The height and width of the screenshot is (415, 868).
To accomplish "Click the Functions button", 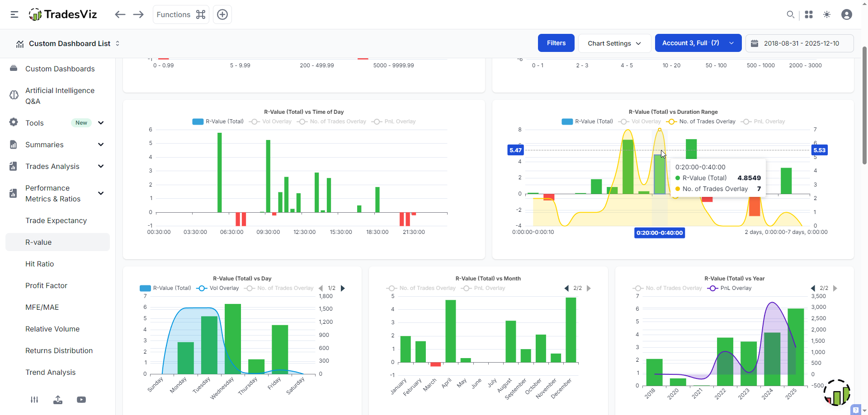I will 181,14.
